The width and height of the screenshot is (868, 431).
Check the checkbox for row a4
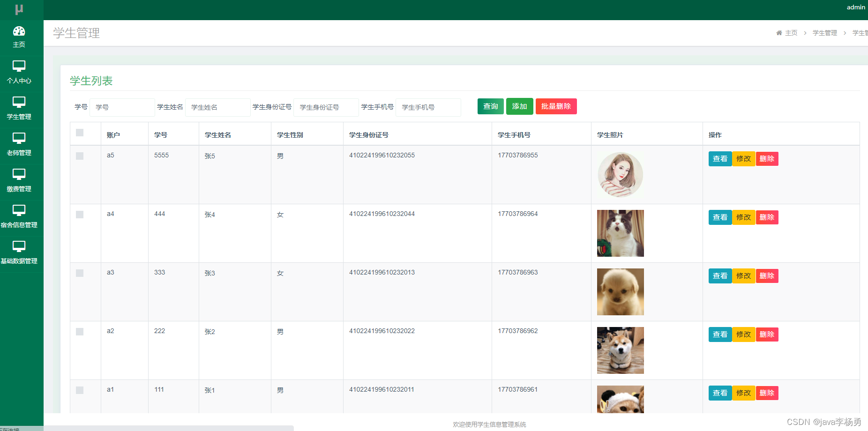click(80, 215)
